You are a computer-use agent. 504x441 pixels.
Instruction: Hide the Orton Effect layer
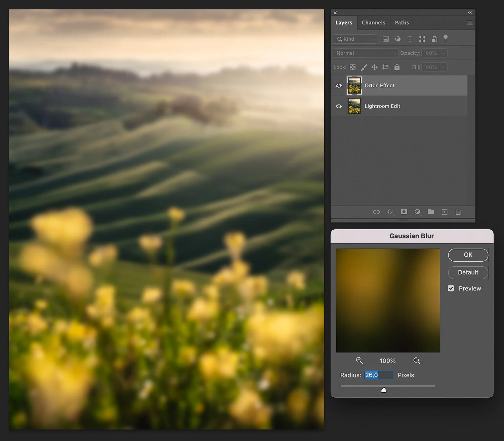click(x=338, y=85)
